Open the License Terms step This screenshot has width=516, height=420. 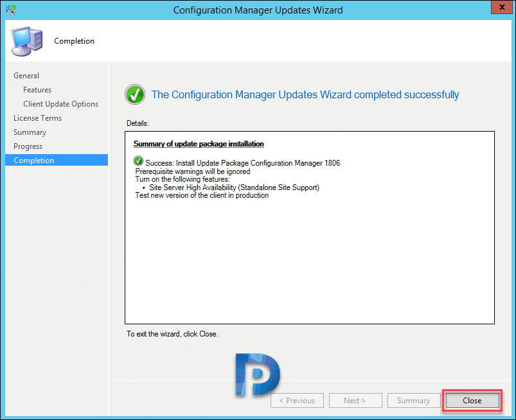37,118
